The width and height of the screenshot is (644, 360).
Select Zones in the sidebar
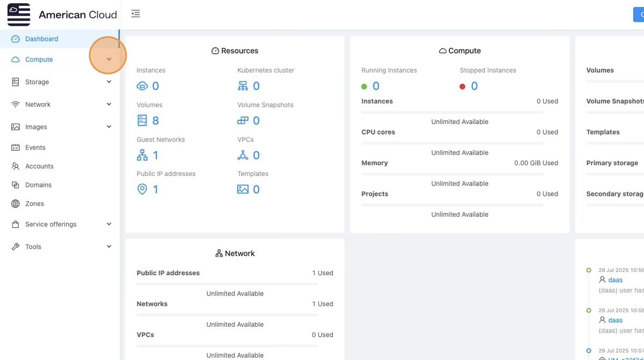[x=34, y=204]
